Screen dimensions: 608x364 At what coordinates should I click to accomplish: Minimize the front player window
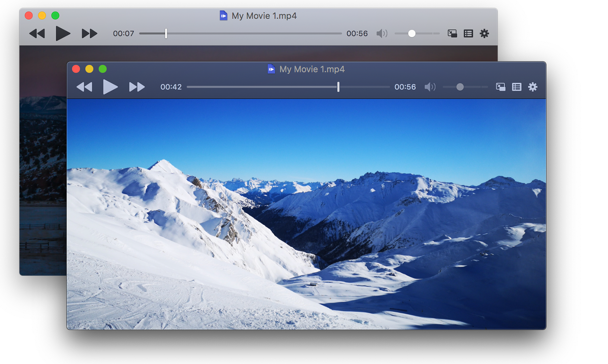[89, 69]
